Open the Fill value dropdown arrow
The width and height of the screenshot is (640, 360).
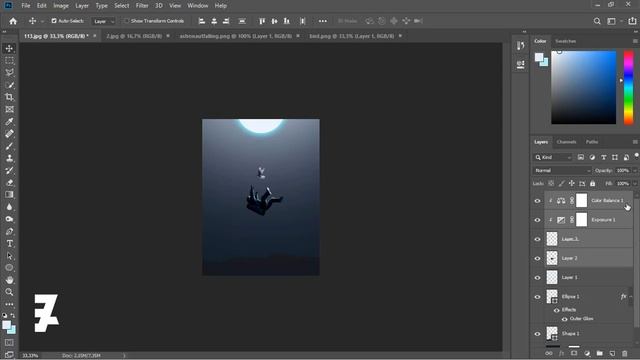pyautogui.click(x=635, y=184)
